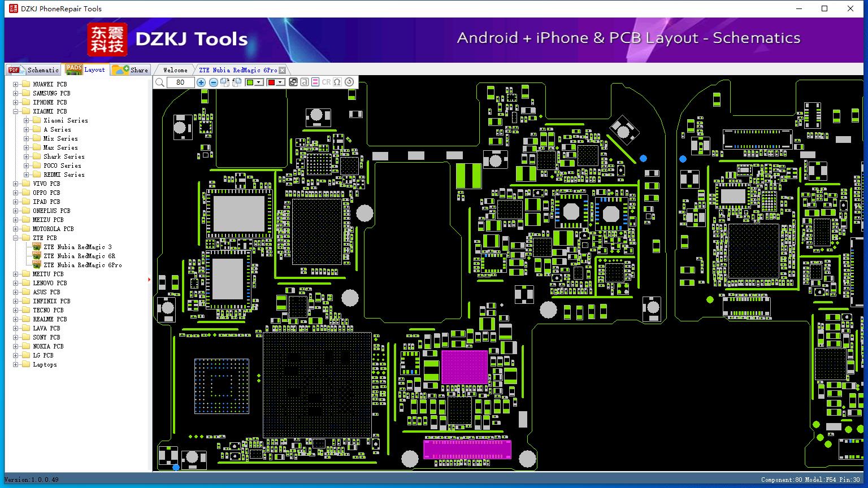
Task: Open the Schematic tab
Action: [34, 69]
